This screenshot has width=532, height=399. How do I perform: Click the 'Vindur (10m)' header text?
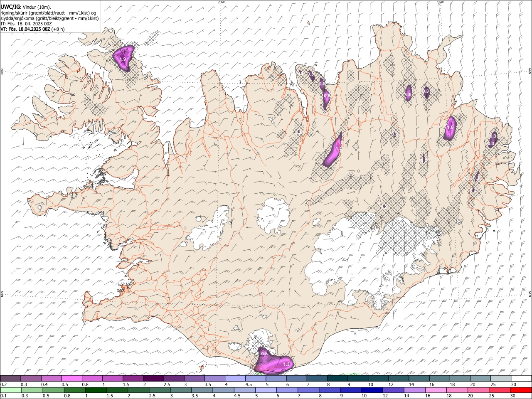coord(37,7)
